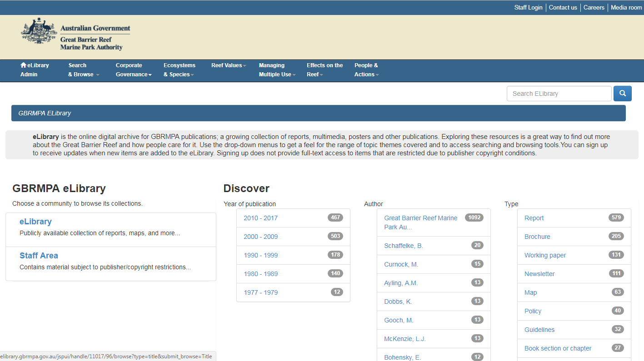Select author McKenzie, L.J.
The height and width of the screenshot is (361, 644).
(x=405, y=339)
